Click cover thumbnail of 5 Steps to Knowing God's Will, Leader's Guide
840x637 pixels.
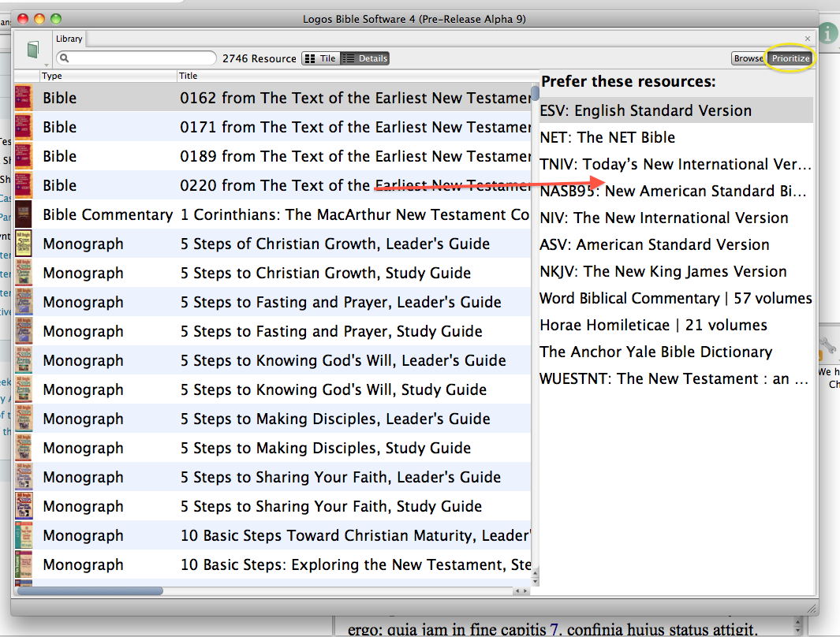(24, 360)
